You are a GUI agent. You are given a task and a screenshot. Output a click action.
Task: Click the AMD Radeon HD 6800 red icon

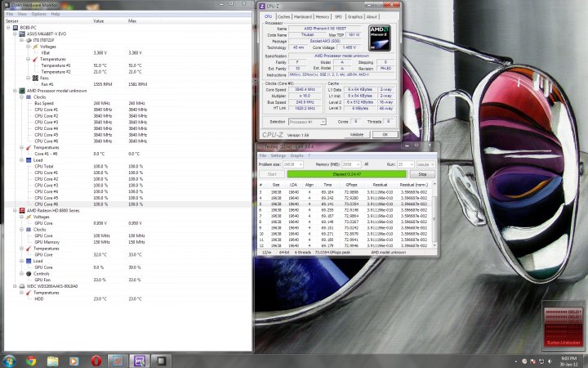[x=22, y=211]
